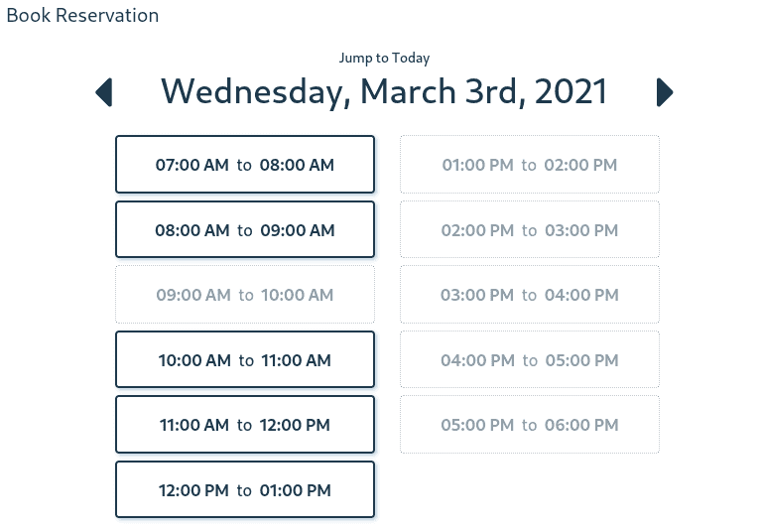Click the 05:00 PM to 06:00 PM slot
Screen dimensions: 762x532
(x=530, y=425)
